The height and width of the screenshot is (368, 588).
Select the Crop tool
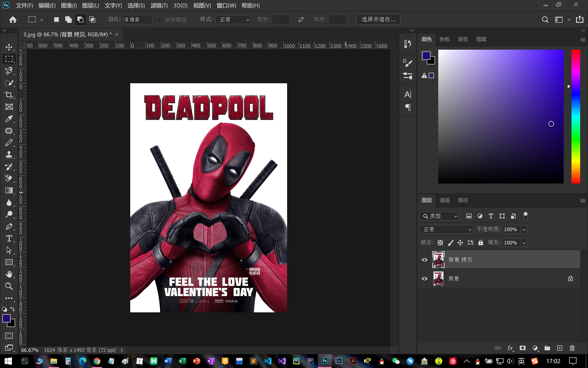tap(9, 95)
